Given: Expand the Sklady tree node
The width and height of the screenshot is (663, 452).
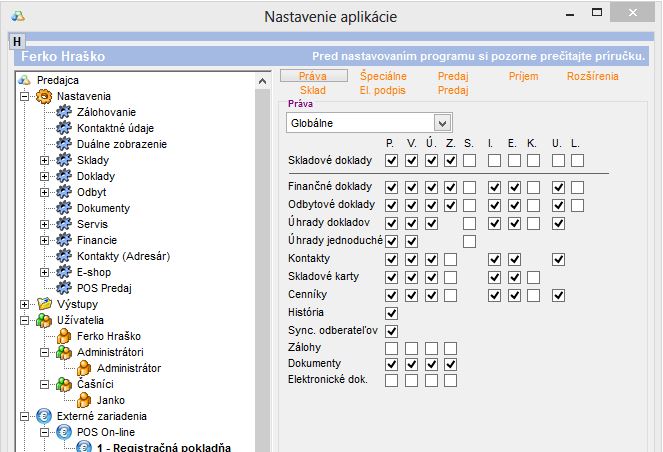Looking at the screenshot, I should [x=44, y=160].
